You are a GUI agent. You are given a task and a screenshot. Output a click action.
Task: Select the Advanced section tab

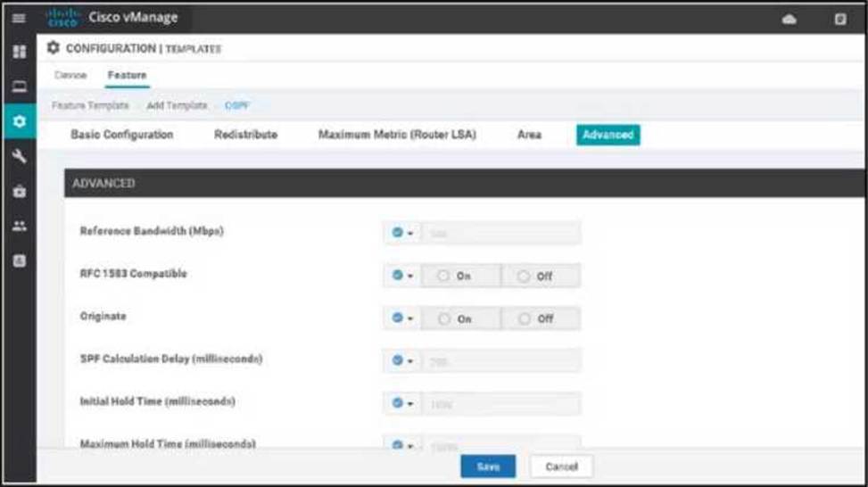(608, 135)
